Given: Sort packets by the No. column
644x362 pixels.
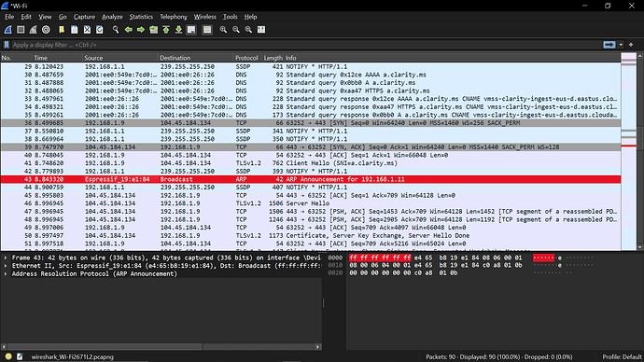Looking at the screenshot, I should (17, 58).
